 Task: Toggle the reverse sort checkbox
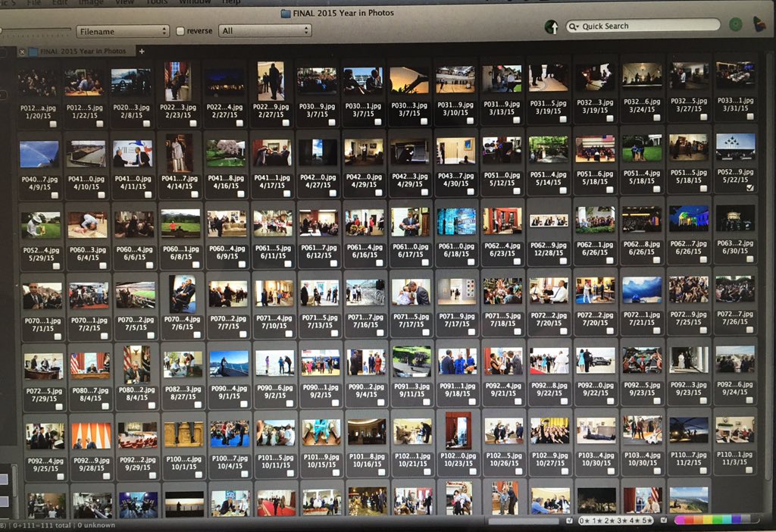[x=180, y=31]
